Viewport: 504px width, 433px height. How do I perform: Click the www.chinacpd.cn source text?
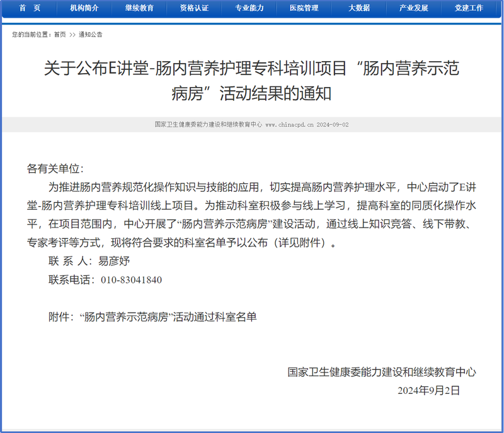(x=289, y=125)
